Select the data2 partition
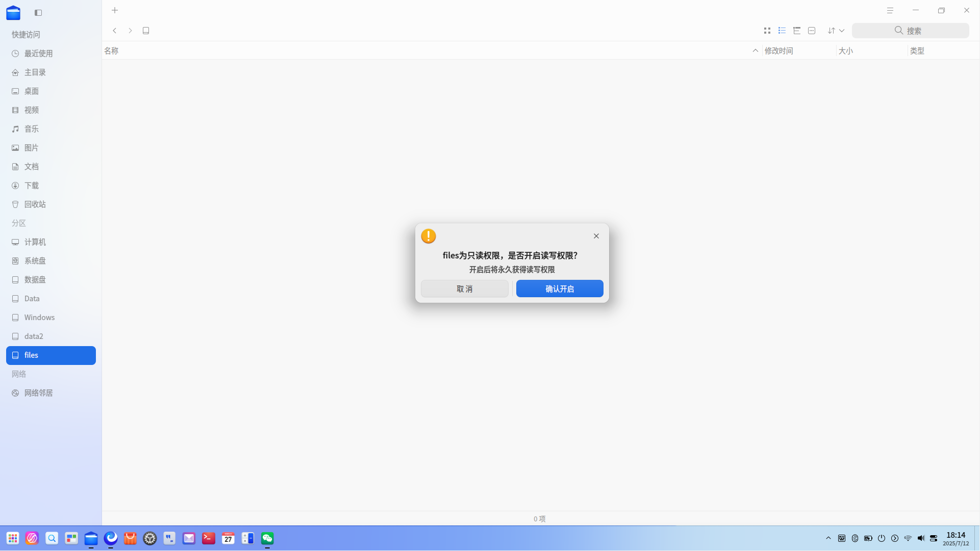The width and height of the screenshot is (980, 551). tap(51, 336)
